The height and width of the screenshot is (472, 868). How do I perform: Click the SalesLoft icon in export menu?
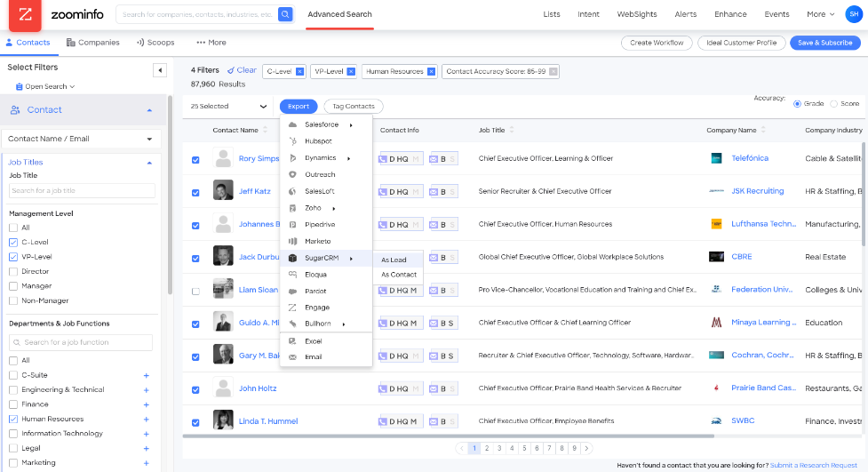pyautogui.click(x=293, y=191)
